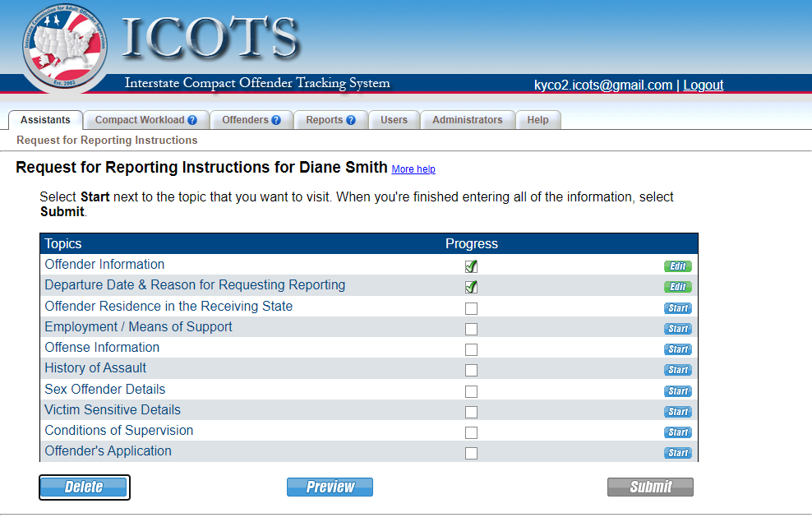This screenshot has width=812, height=522.
Task: Click the Conditions of Supervision text
Action: [x=118, y=431]
